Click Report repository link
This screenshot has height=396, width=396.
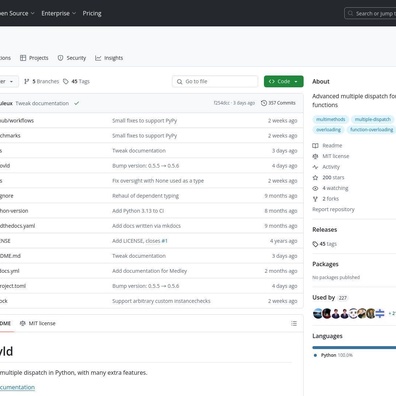[333, 209]
